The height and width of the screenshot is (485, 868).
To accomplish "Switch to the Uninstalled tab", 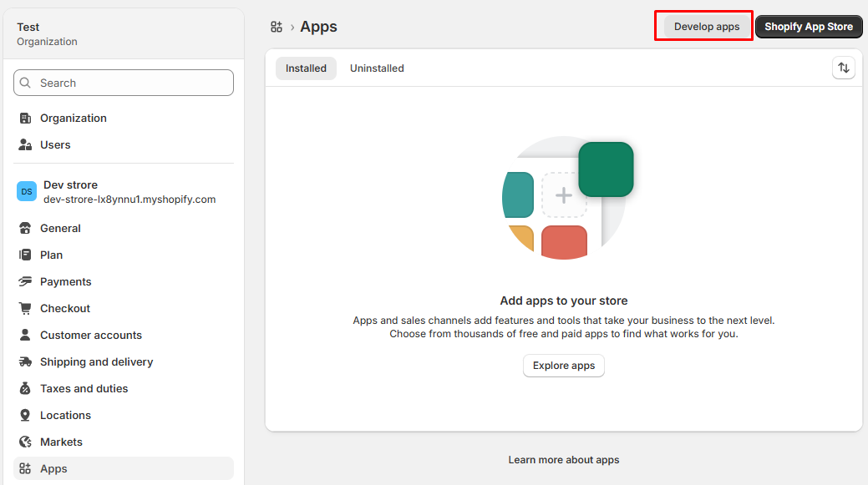I will [377, 68].
